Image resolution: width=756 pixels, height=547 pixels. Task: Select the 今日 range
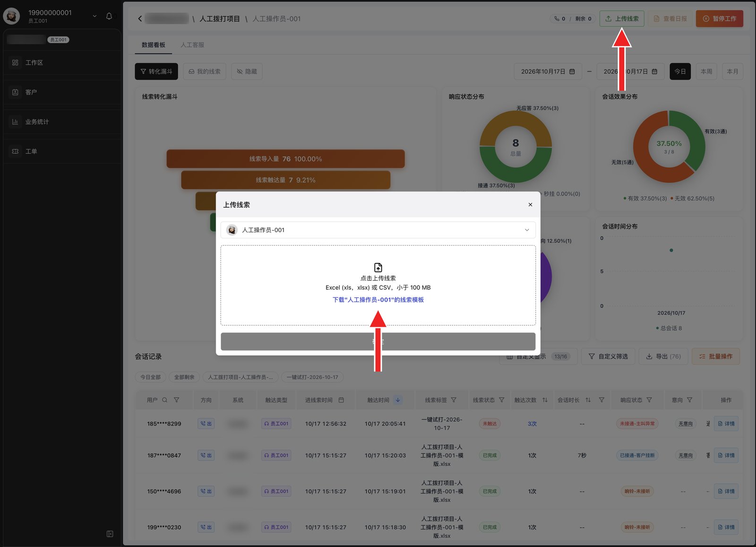coord(680,71)
